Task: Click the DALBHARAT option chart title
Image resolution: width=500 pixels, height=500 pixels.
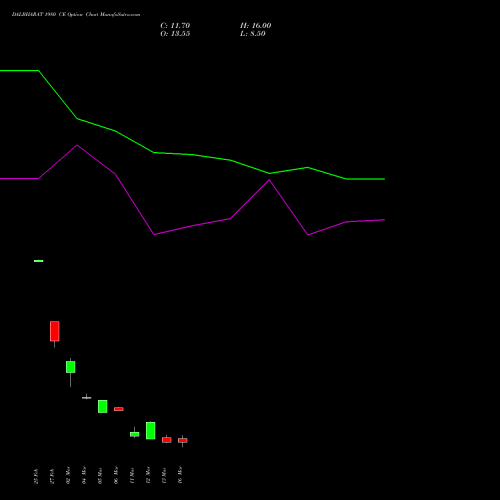Action: [76, 15]
